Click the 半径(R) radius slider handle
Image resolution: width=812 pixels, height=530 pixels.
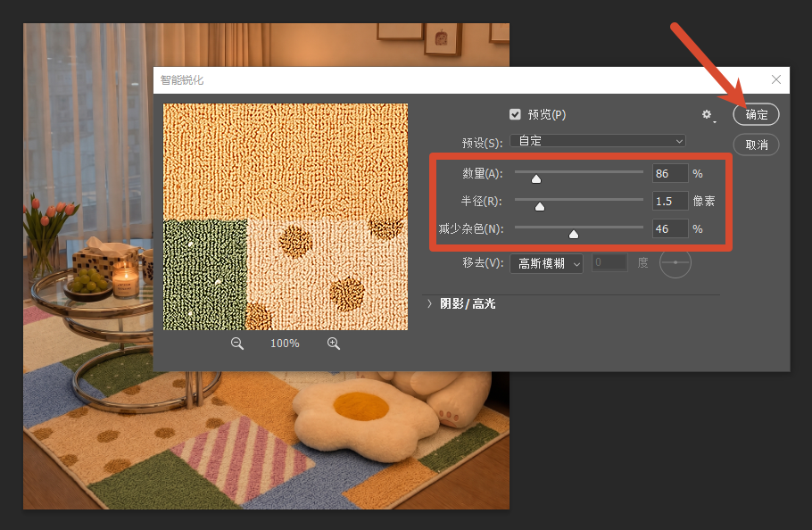[540, 206]
